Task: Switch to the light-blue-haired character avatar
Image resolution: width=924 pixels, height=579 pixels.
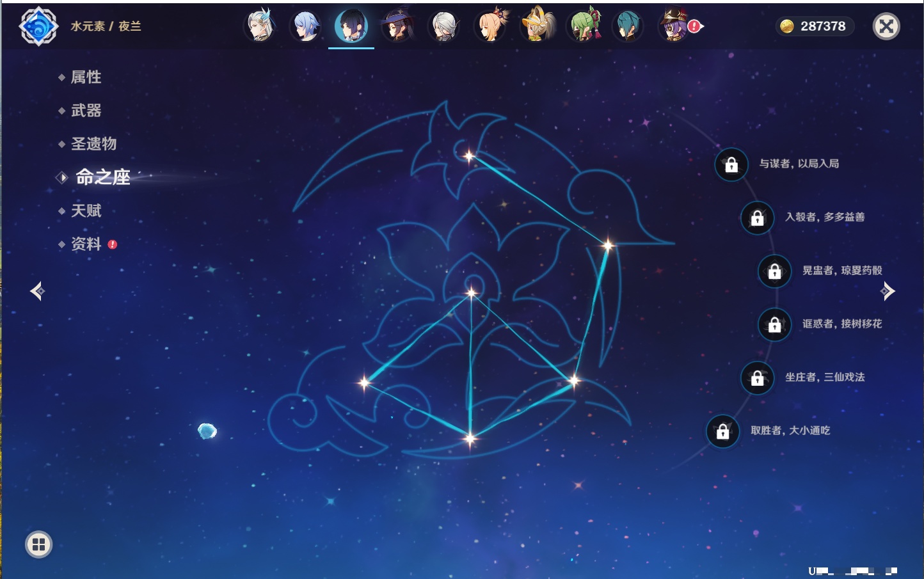Action: 306,26
